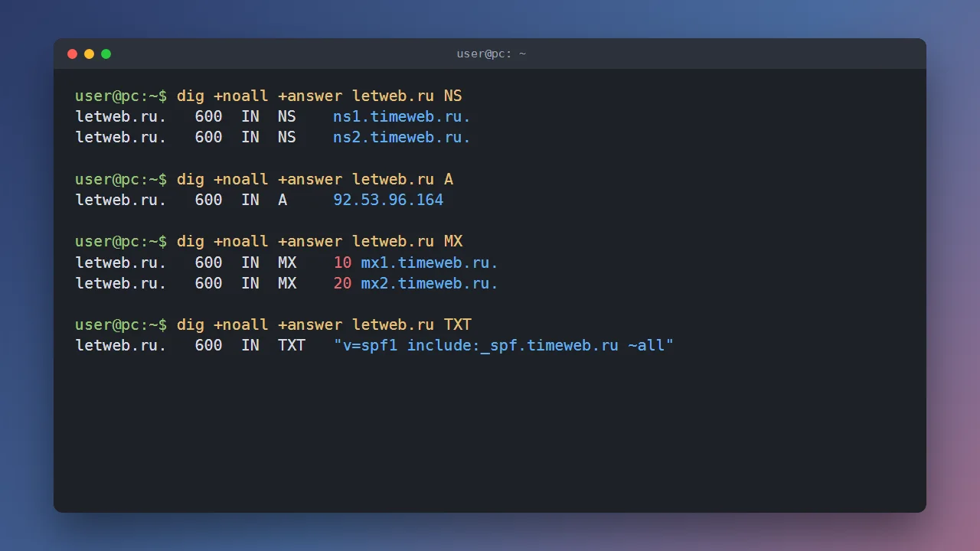Click the TXT record type label
Image resolution: width=980 pixels, height=551 pixels.
pos(292,346)
